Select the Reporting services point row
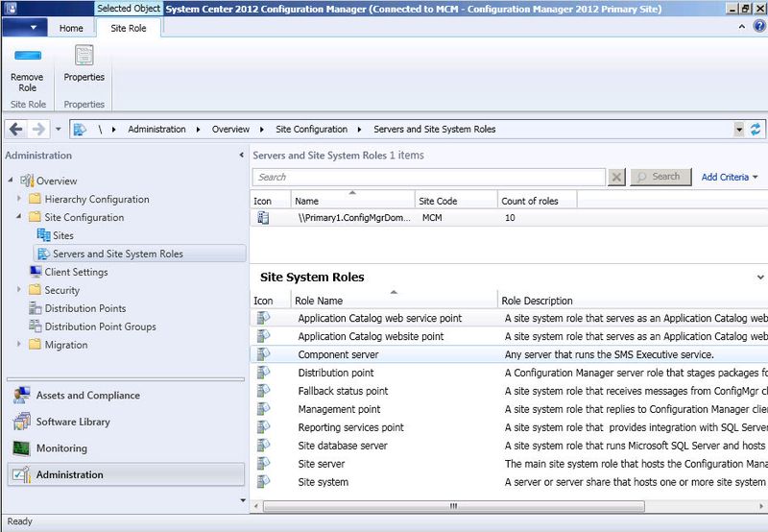The height and width of the screenshot is (532, 768). click(509, 427)
